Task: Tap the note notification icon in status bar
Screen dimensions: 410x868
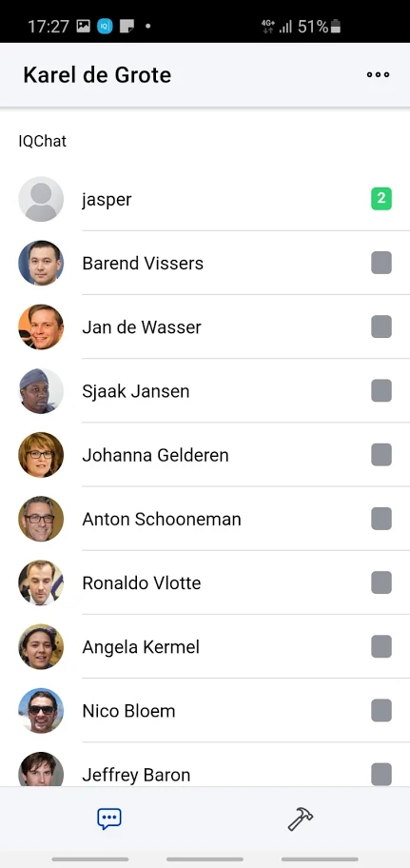Action: coord(127,26)
